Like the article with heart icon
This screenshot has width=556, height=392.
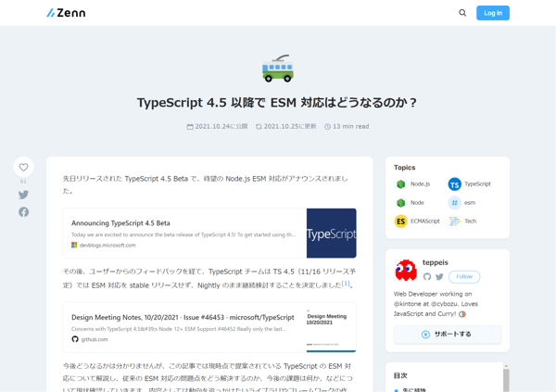[x=23, y=167]
